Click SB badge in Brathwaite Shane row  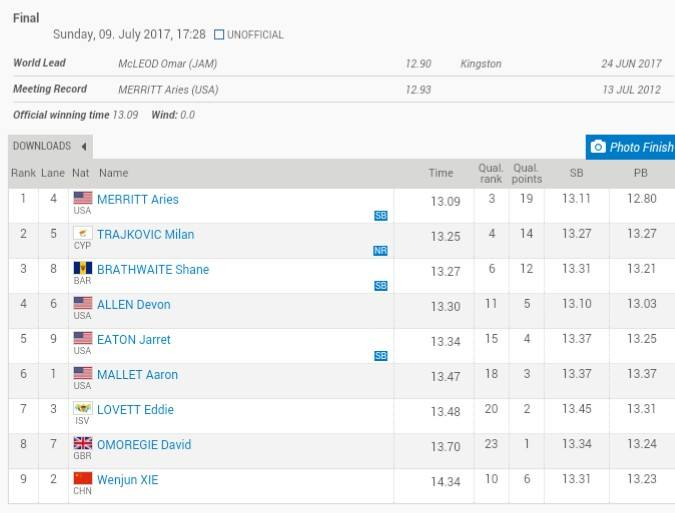(381, 286)
